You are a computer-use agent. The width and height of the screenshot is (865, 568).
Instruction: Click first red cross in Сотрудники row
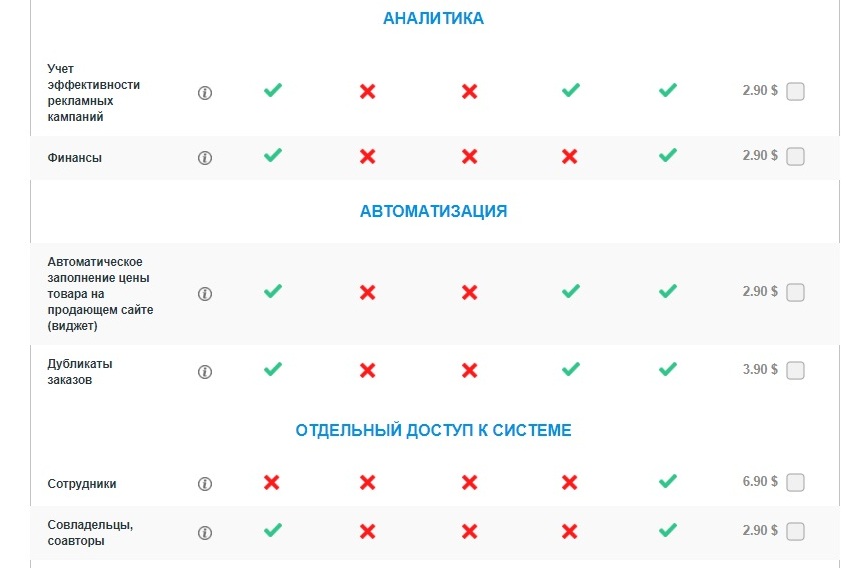(x=272, y=482)
